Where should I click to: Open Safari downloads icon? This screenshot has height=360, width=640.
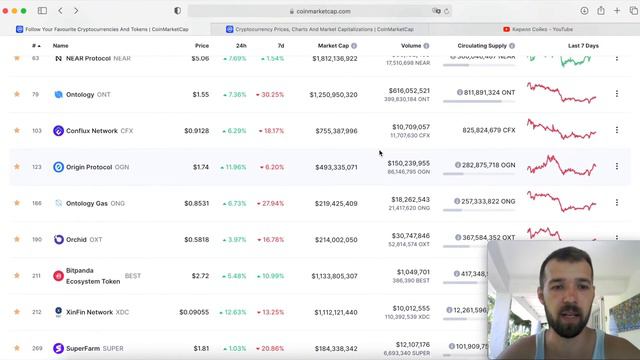(x=584, y=11)
